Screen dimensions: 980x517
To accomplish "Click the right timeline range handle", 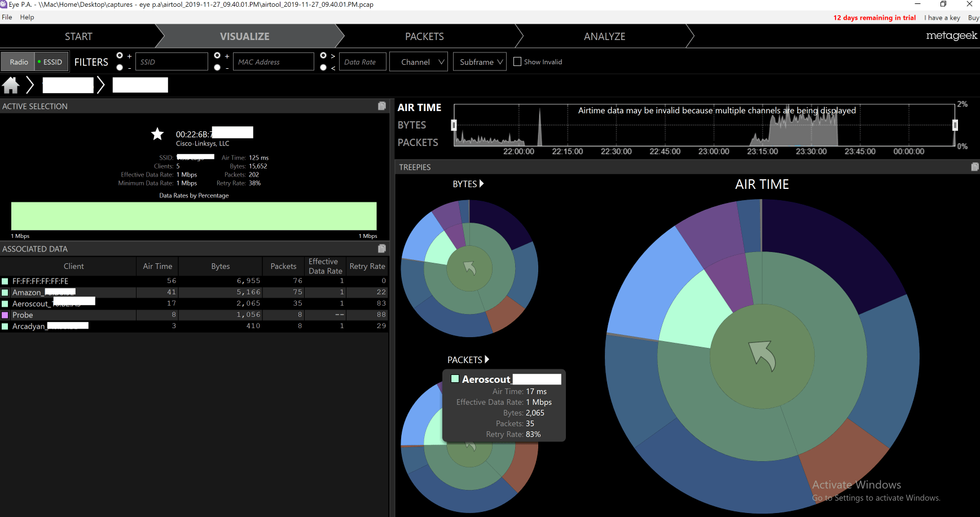I will coord(955,125).
